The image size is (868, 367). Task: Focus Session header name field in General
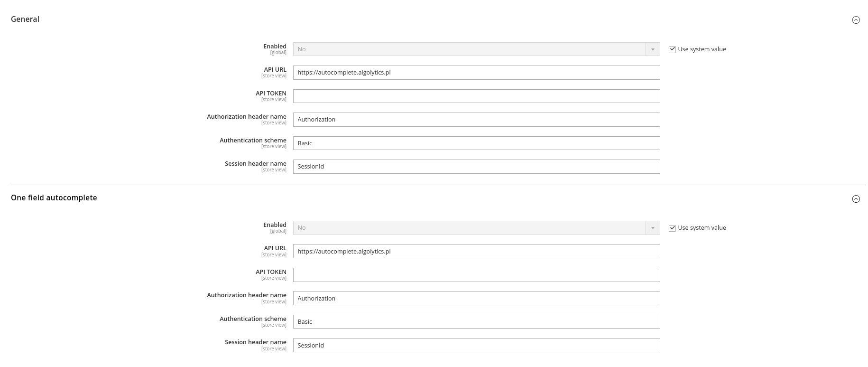476,167
